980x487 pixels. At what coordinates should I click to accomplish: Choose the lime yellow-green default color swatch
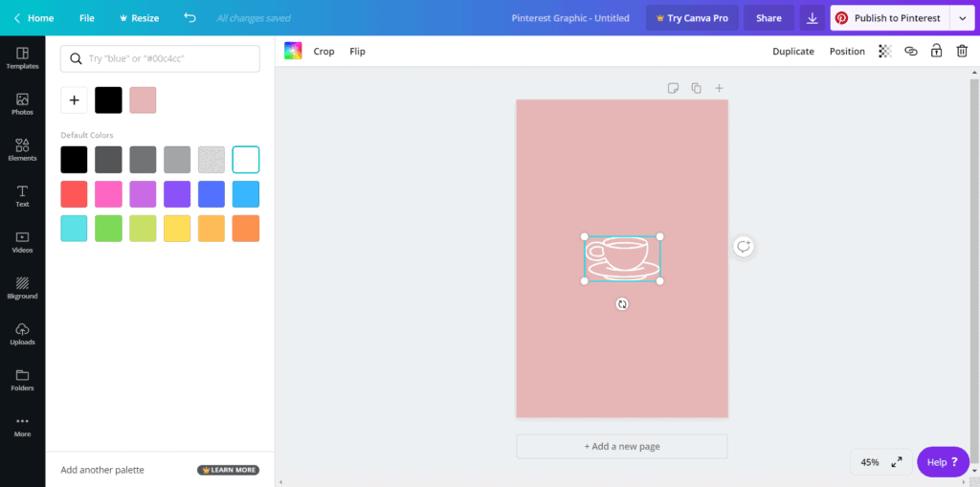[143, 228]
